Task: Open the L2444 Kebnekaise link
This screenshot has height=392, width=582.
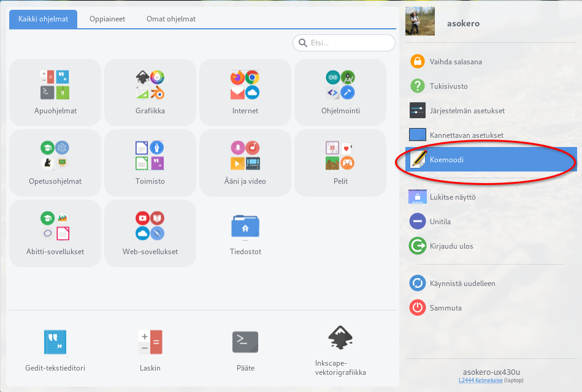Action: [x=481, y=380]
